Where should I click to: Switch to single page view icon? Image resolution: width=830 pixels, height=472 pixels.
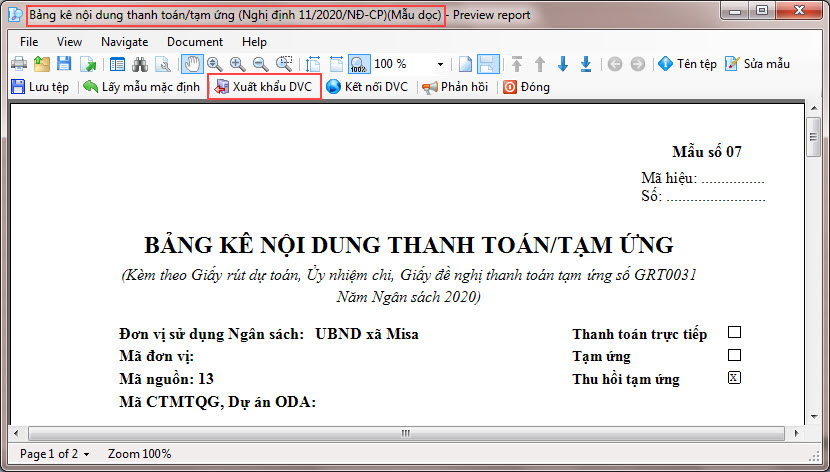[x=465, y=64]
